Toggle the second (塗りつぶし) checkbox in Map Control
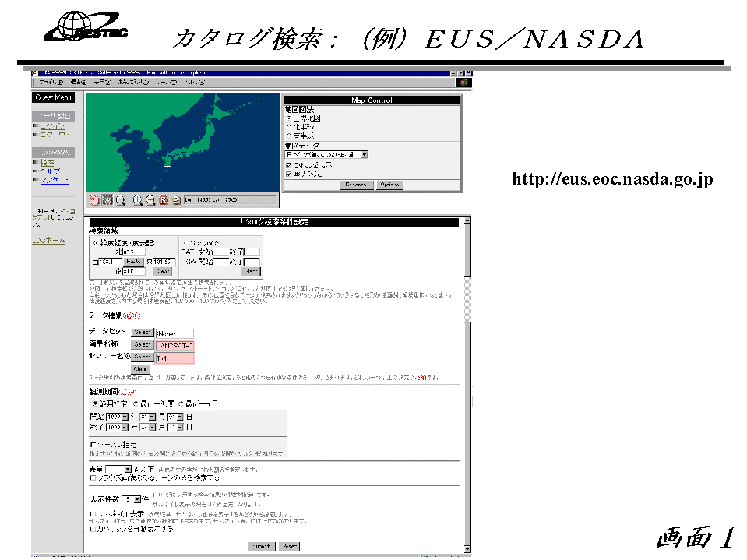This screenshot has height=560, width=747. tap(288, 174)
